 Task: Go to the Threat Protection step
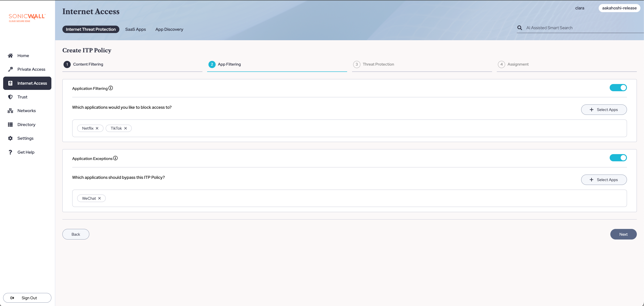click(x=378, y=64)
